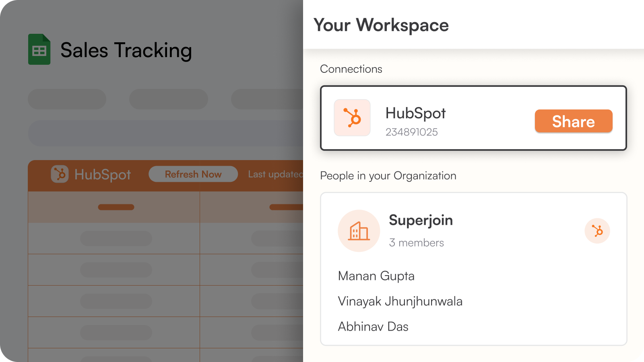
Task: Click the small round HubSpot badge in the Superjoin card
Action: point(597,231)
